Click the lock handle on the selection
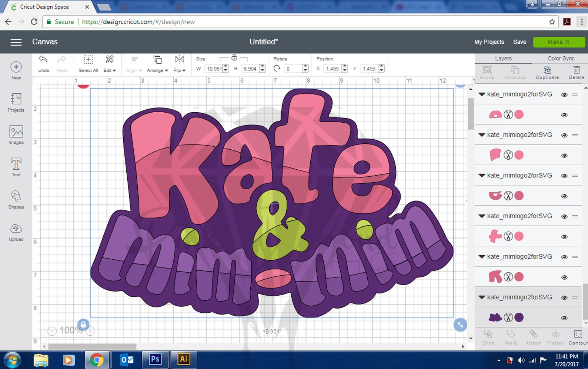The image size is (588, 369). [x=83, y=325]
